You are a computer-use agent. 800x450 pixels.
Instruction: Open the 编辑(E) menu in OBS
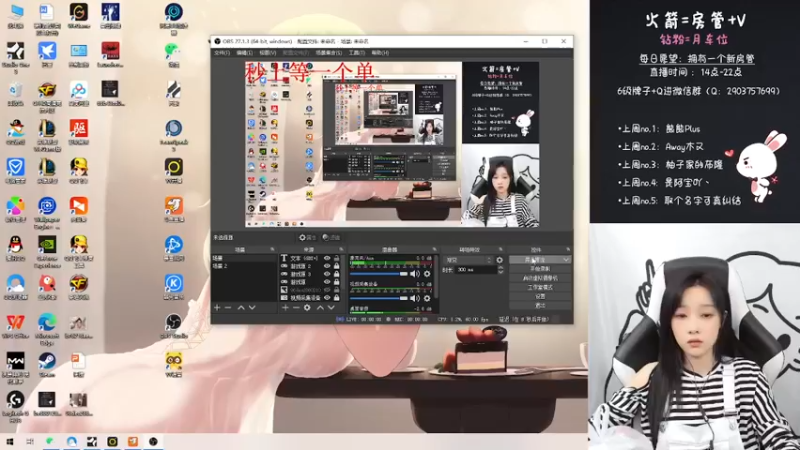point(244,53)
